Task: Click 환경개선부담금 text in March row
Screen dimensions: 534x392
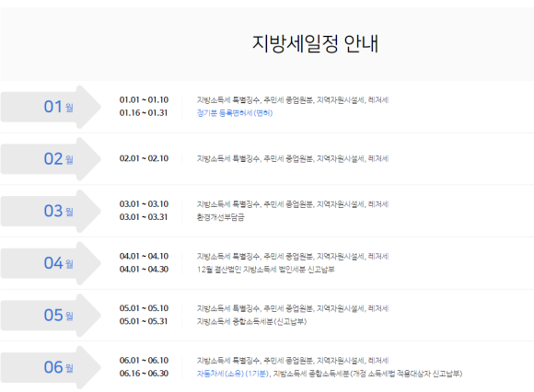Action: pyautogui.click(x=220, y=217)
